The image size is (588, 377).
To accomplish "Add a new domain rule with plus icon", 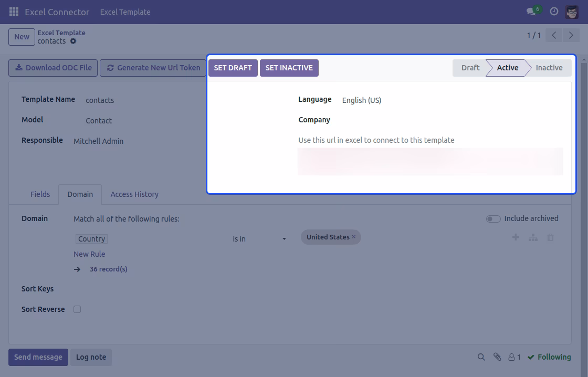I will 516,237.
